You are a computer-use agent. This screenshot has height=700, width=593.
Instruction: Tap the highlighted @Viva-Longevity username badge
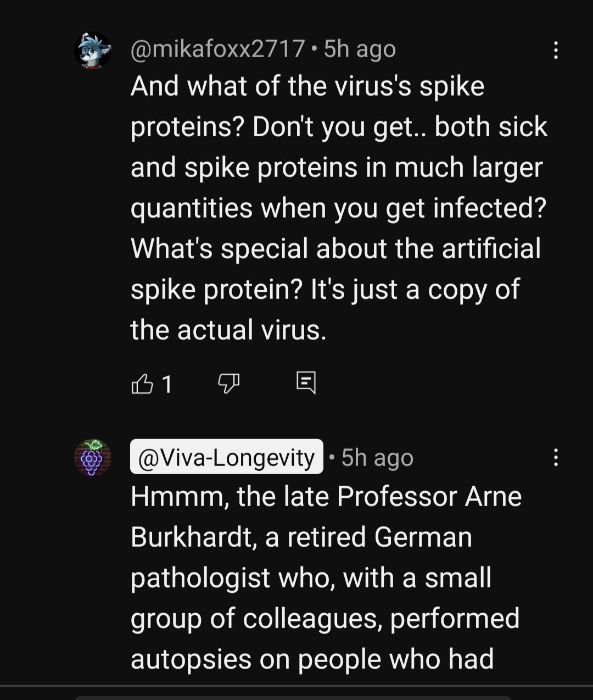(226, 457)
